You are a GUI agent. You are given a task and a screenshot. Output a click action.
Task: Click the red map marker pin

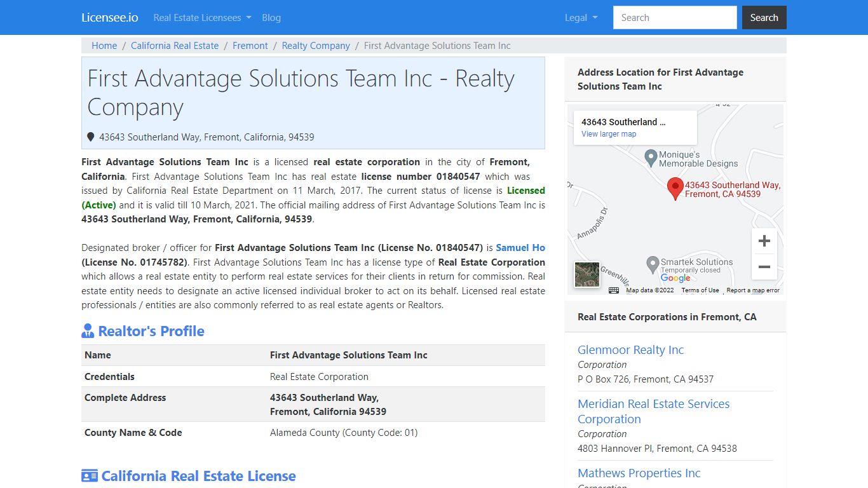pos(675,189)
